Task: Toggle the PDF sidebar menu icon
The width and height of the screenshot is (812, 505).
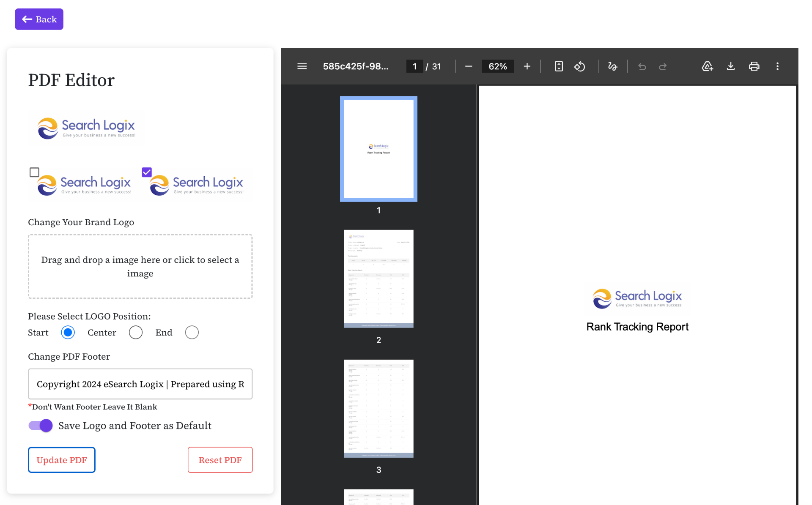Action: pos(302,66)
